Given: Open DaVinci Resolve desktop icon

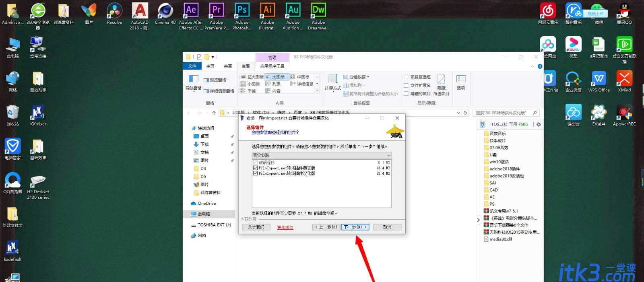Looking at the screenshot, I should (114, 13).
